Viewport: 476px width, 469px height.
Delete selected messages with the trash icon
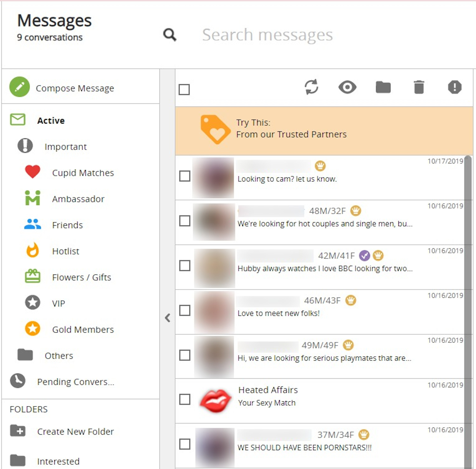click(419, 87)
